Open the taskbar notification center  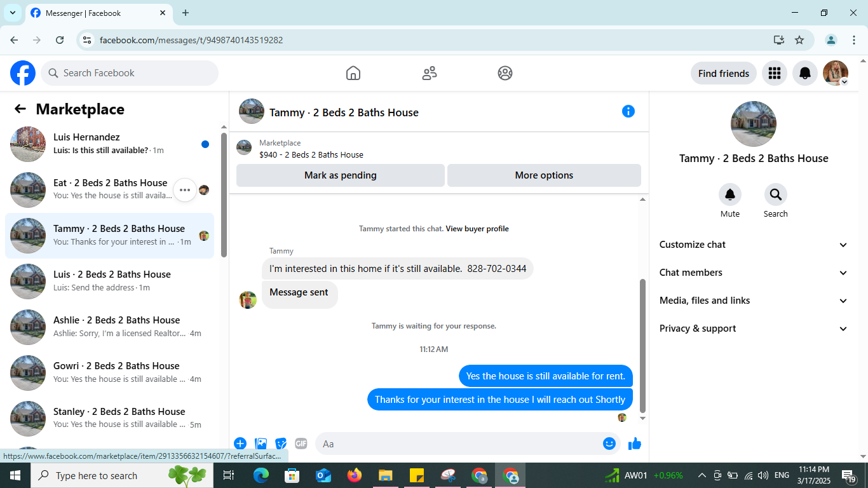(850, 475)
